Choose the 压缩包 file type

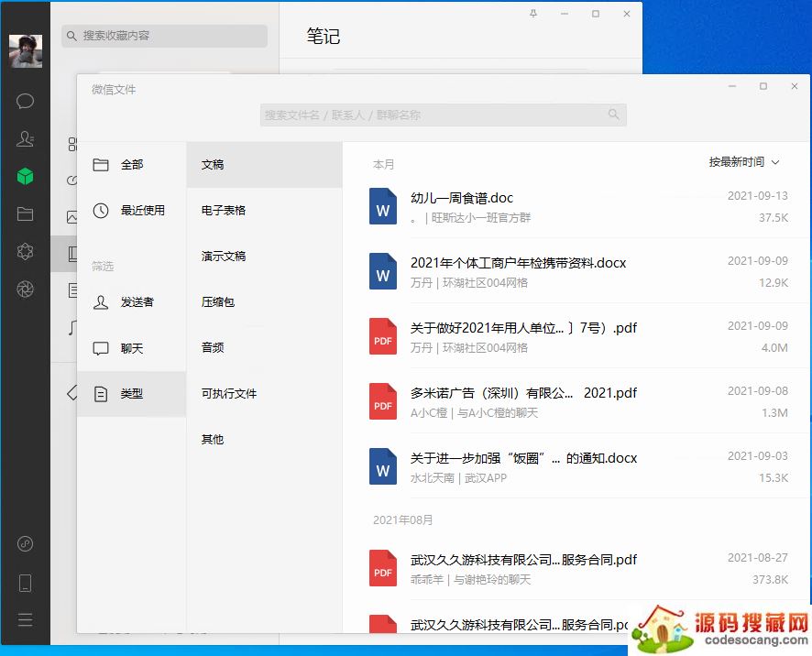[264, 301]
